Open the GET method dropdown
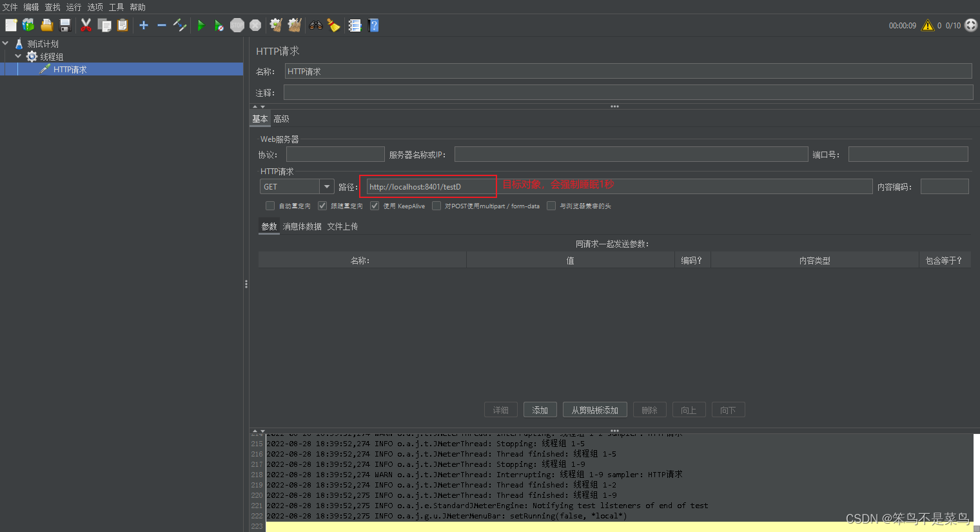Viewport: 980px width, 532px height. pyautogui.click(x=327, y=186)
